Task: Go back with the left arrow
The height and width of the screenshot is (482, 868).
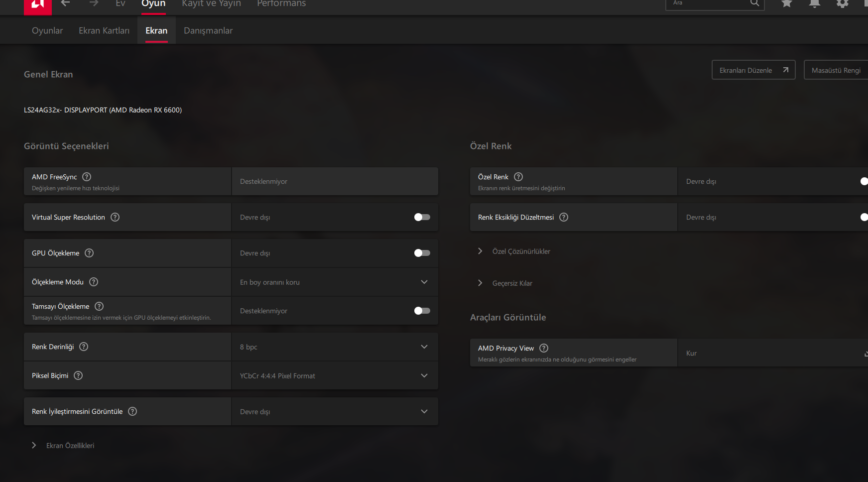Action: 65,3
